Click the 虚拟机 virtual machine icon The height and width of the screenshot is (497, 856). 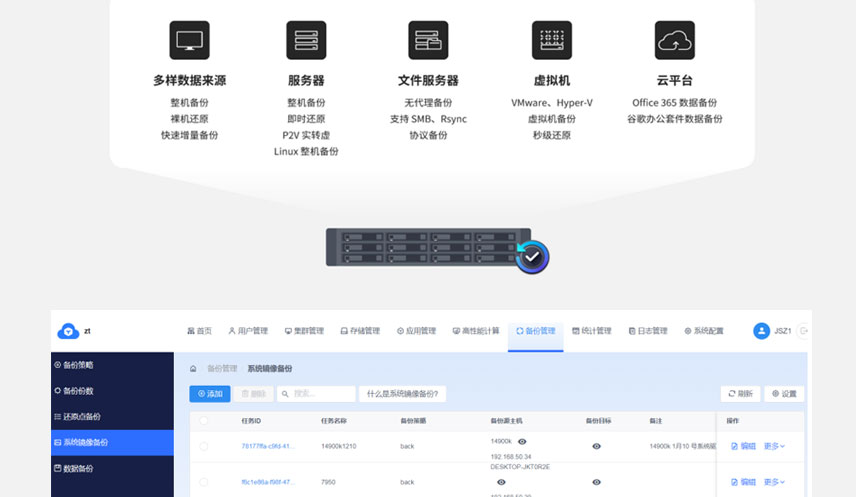551,41
